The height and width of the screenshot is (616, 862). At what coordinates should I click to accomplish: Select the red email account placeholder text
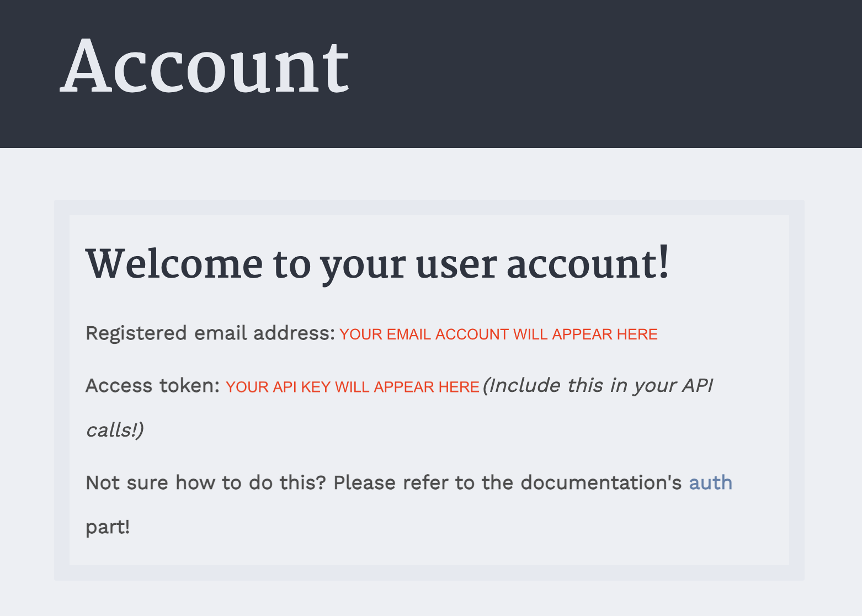tap(498, 334)
